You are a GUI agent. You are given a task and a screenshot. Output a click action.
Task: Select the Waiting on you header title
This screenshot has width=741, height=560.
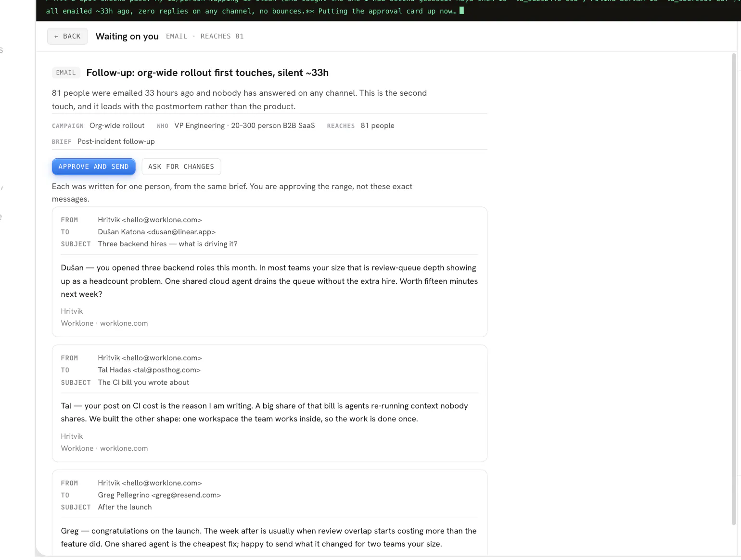(x=127, y=36)
